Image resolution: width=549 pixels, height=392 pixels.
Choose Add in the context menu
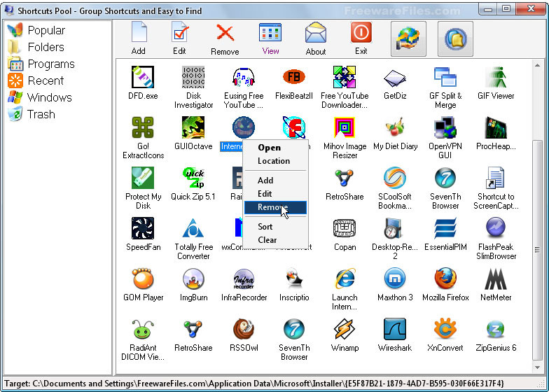276,181
